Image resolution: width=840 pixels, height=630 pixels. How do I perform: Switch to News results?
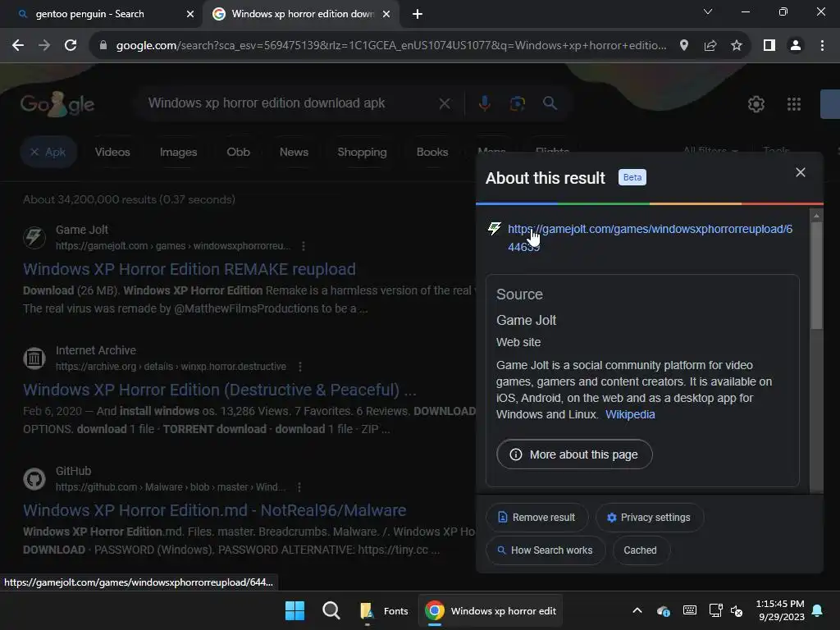[294, 152]
